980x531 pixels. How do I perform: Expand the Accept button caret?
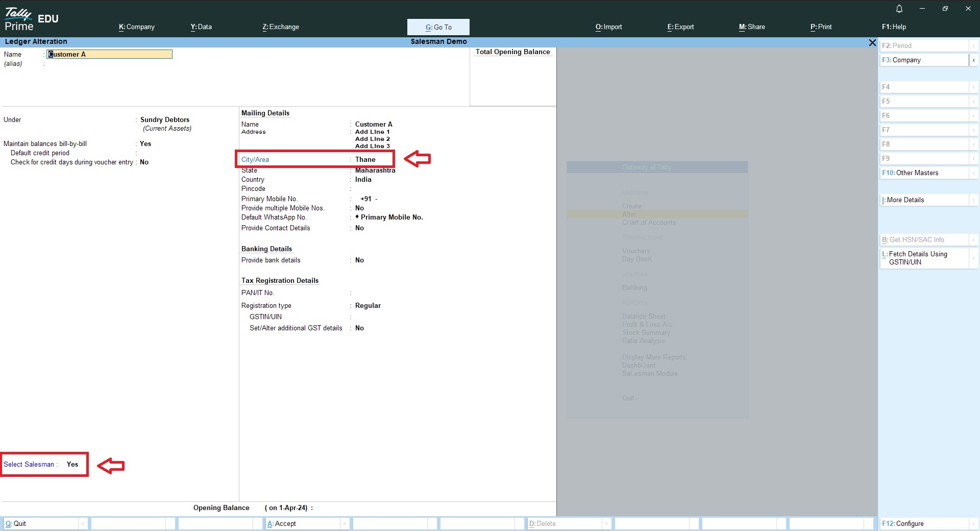click(x=345, y=523)
